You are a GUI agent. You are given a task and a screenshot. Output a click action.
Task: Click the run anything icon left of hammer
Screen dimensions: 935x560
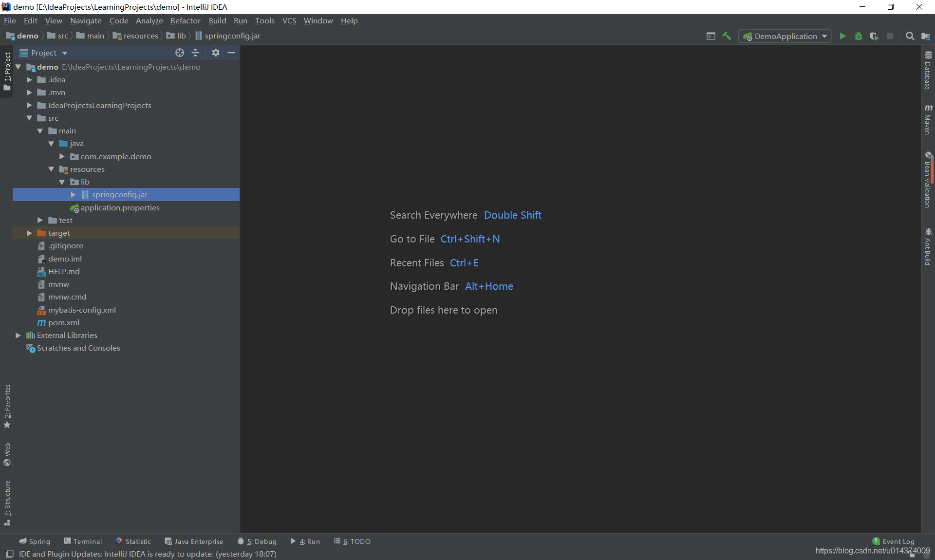(711, 36)
